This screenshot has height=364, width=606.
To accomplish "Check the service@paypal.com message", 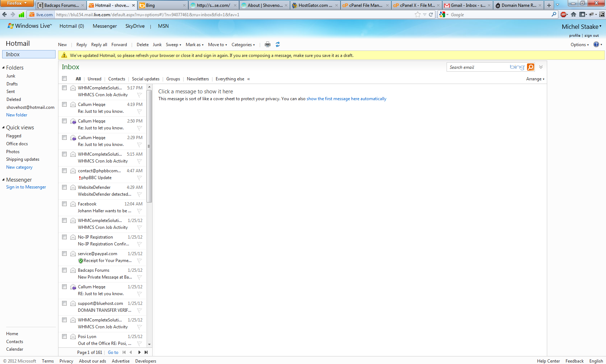I will coord(65,254).
